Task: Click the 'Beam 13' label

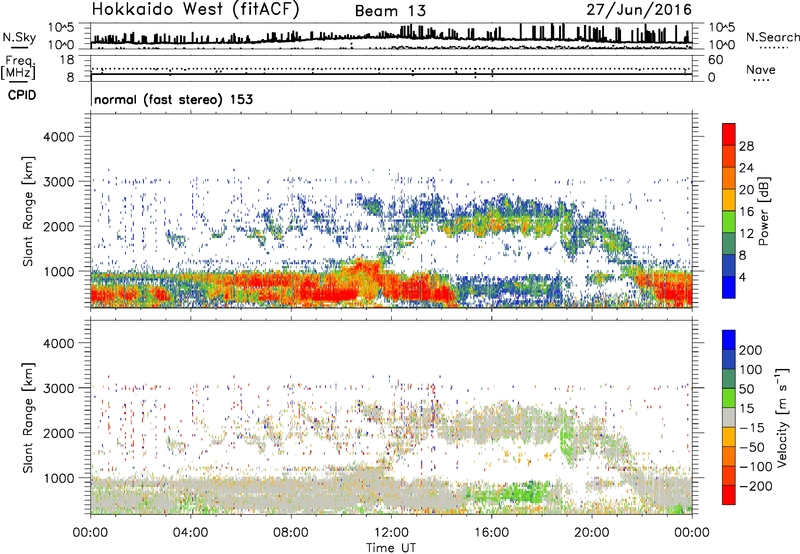Action: 390,11
